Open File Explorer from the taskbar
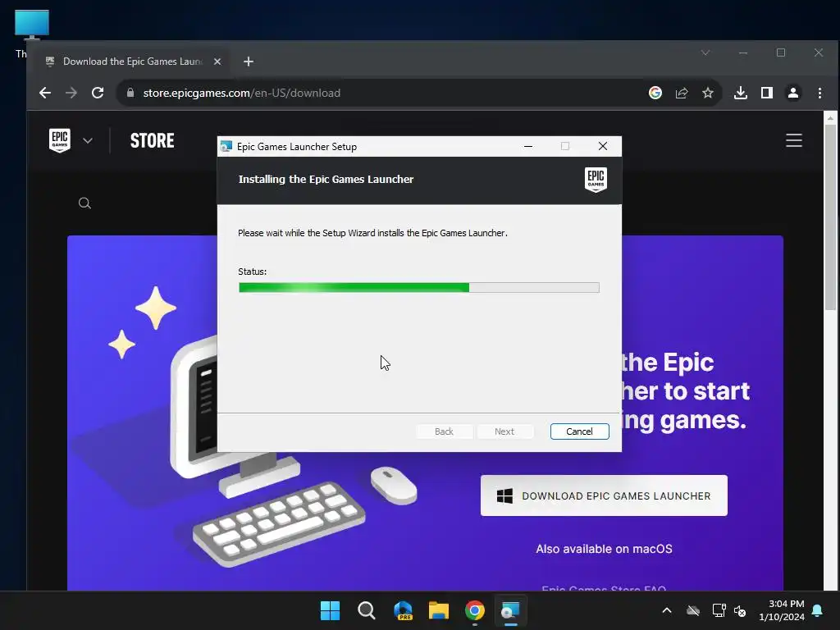 click(439, 610)
